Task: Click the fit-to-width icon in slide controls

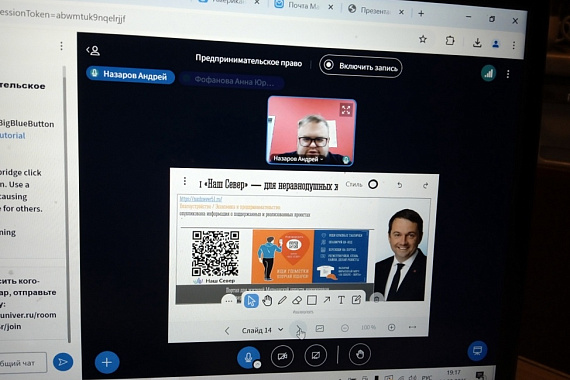Action: (412, 327)
